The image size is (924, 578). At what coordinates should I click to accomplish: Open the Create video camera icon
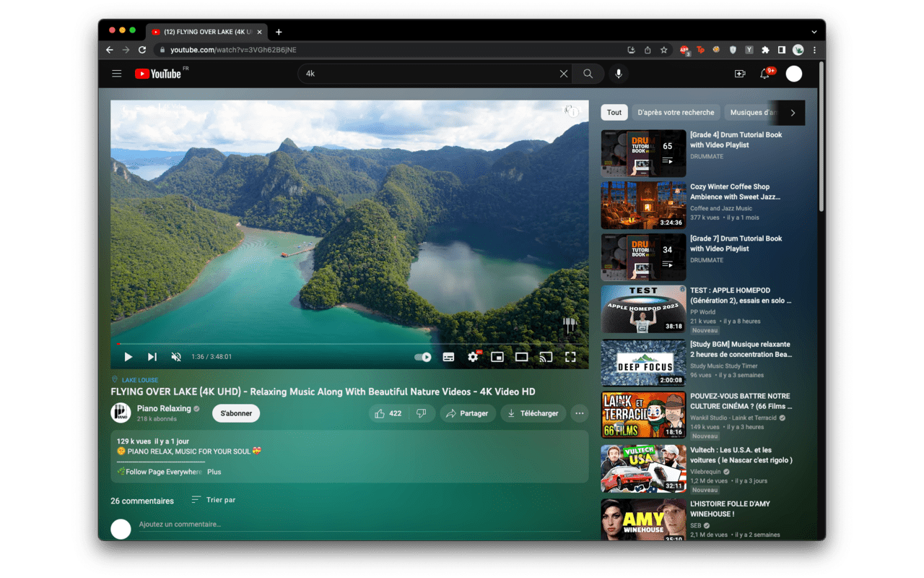tap(740, 74)
